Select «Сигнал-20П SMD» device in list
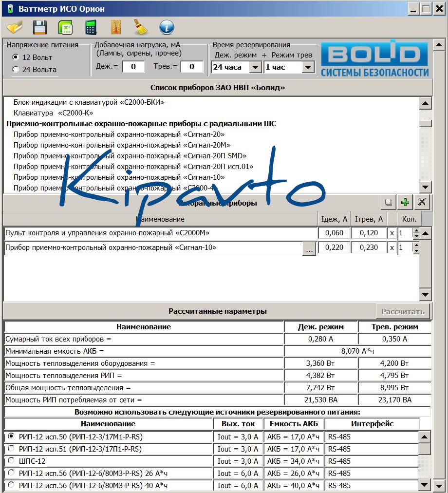 130,155
